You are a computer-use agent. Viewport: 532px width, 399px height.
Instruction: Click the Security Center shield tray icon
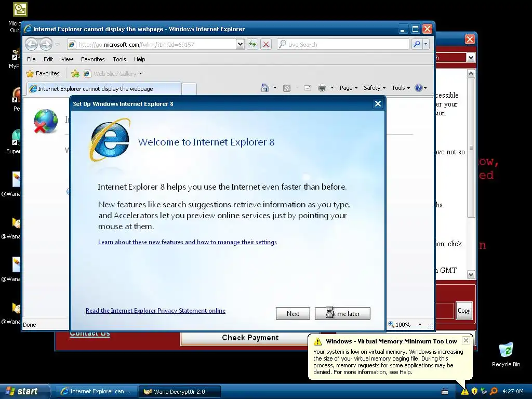tap(474, 391)
